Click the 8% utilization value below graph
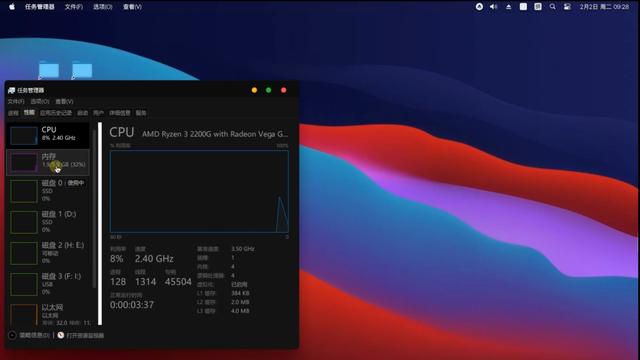Image resolution: width=640 pixels, height=360 pixels. click(x=116, y=259)
